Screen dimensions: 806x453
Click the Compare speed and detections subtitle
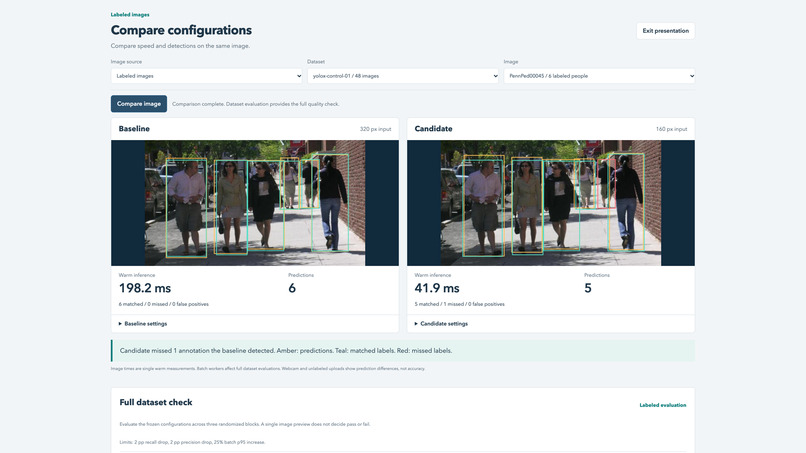(180, 46)
